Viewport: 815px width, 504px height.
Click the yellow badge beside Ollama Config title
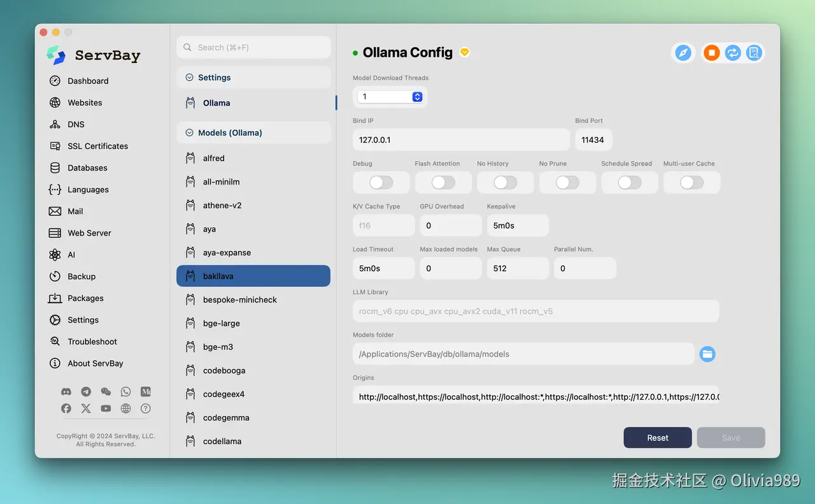pos(465,52)
